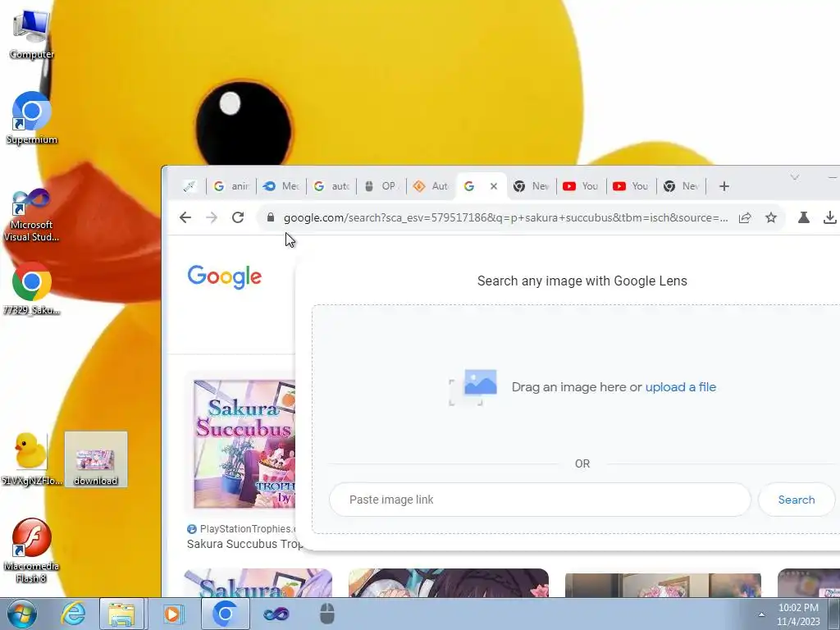Click the address bar URL
The width and height of the screenshot is (840, 630).
tap(505, 217)
